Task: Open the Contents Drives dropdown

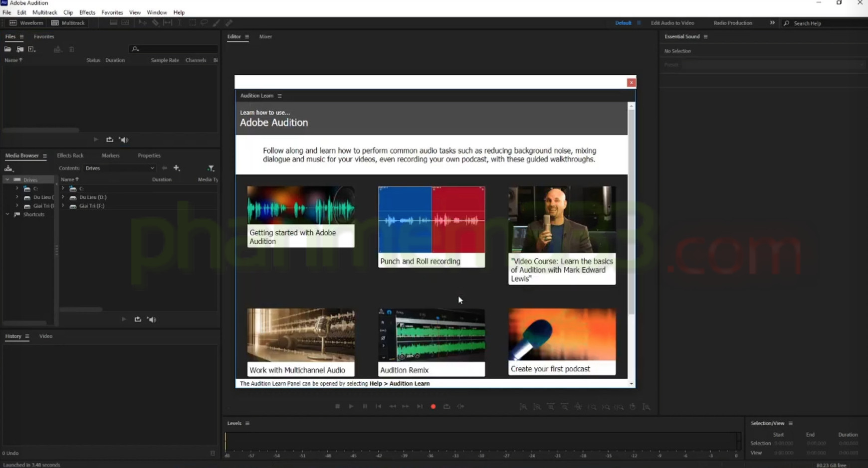Action: coord(120,168)
